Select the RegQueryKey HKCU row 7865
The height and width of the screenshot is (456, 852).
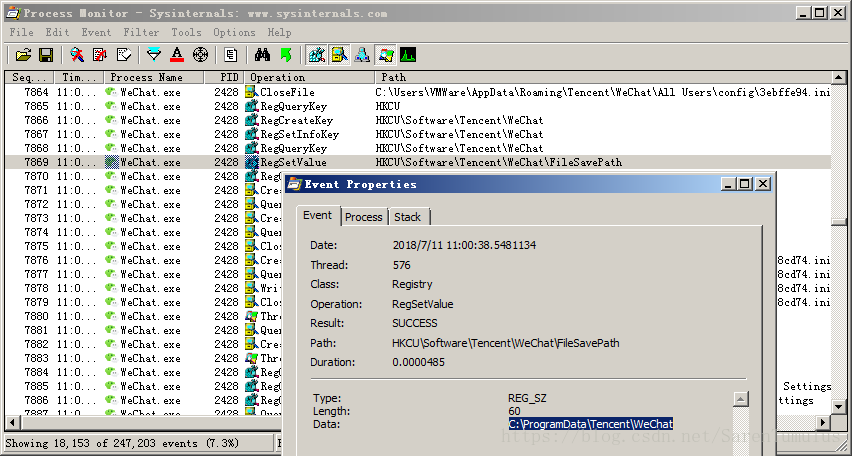pyautogui.click(x=418, y=107)
